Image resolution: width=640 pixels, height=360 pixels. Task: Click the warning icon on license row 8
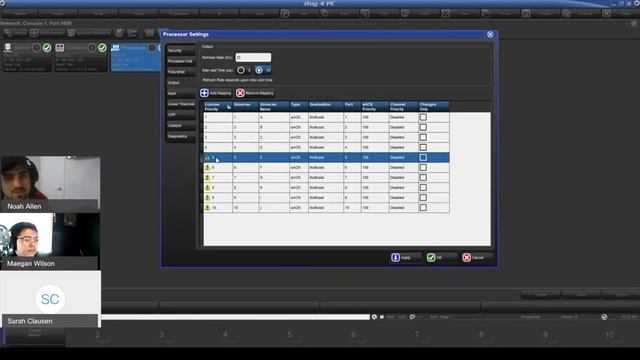coord(207,187)
